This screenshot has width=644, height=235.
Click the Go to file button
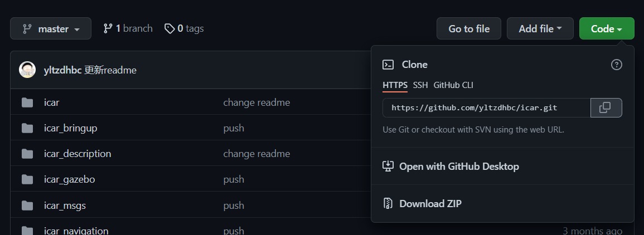(468, 29)
